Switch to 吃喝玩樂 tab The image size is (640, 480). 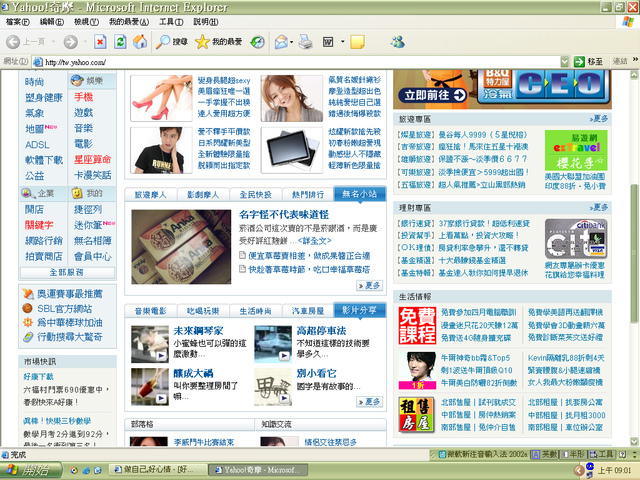(x=203, y=311)
